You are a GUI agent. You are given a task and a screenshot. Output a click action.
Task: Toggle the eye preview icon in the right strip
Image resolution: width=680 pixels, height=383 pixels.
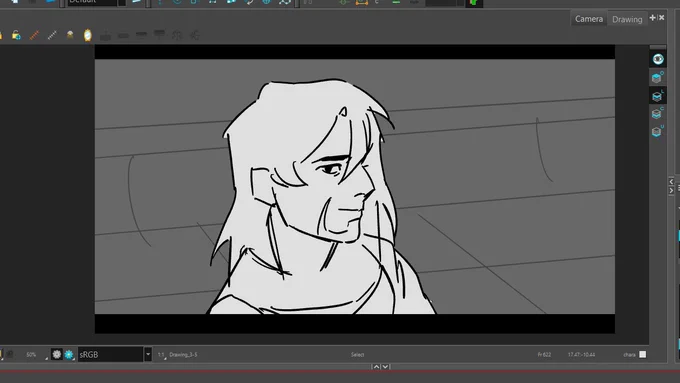tap(658, 59)
